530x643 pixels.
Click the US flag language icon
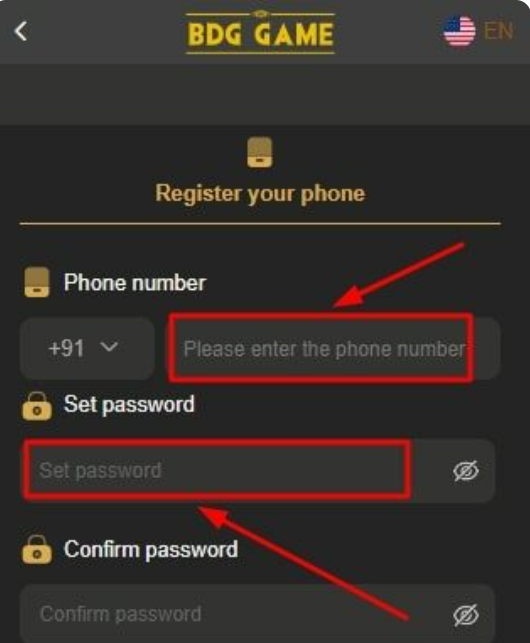point(459,31)
